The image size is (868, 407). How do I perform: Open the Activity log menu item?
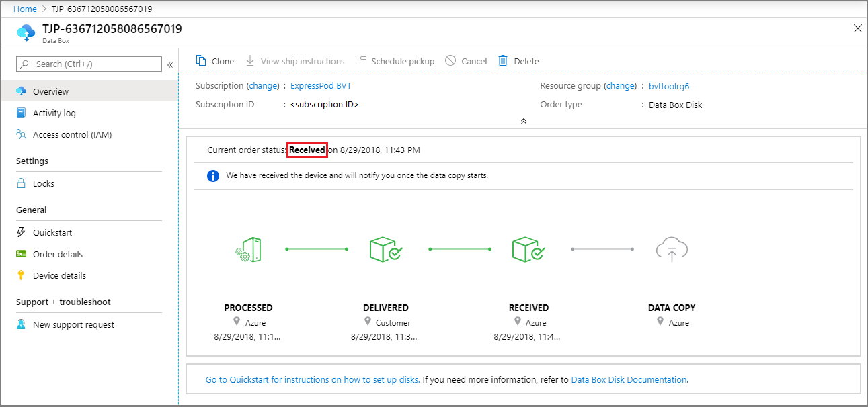[x=89, y=113]
